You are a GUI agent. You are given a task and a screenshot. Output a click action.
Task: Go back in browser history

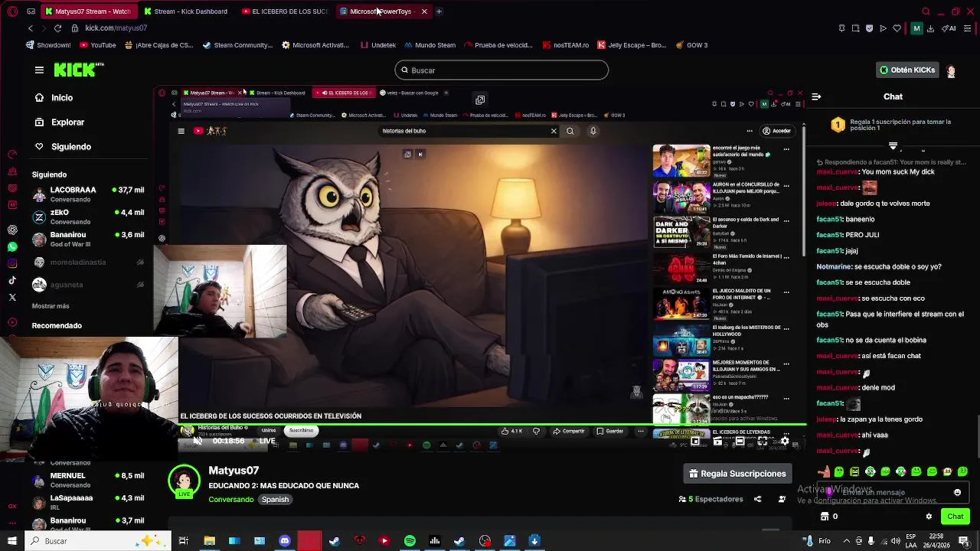click(x=30, y=28)
